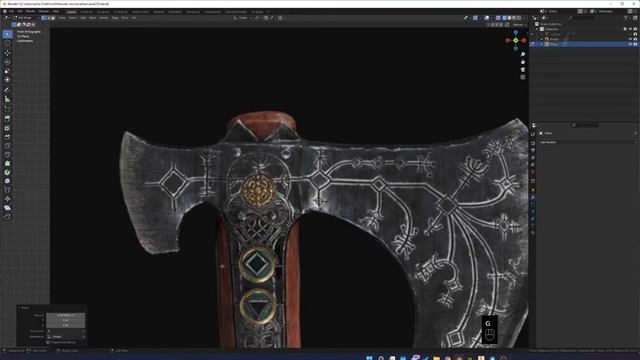Screen dimensions: 640x360
Task: Select the Smooth tool
Action: click(x=7, y=181)
